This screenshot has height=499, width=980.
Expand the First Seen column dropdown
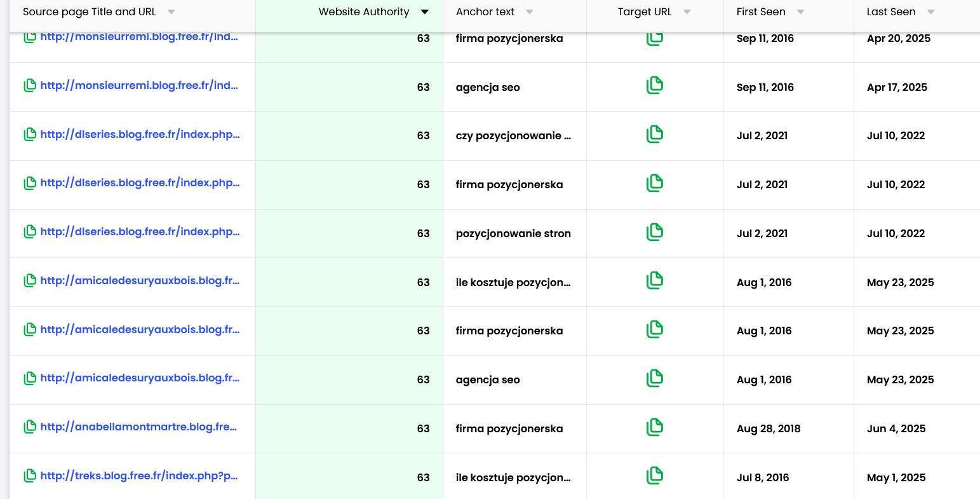[x=800, y=12]
